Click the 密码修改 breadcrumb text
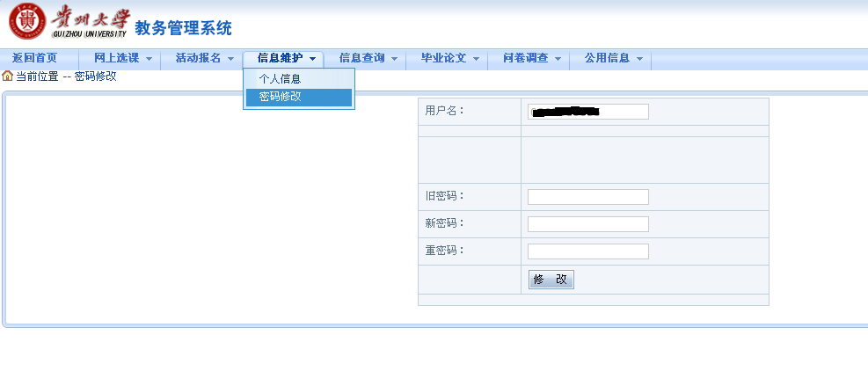This screenshot has height=386, width=868. (x=95, y=76)
